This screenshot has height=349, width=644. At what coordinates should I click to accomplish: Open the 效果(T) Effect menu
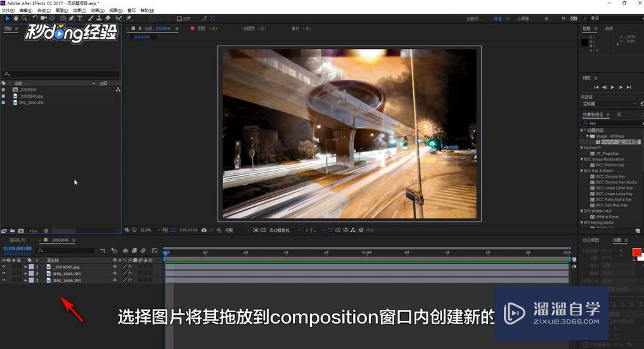pos(79,10)
